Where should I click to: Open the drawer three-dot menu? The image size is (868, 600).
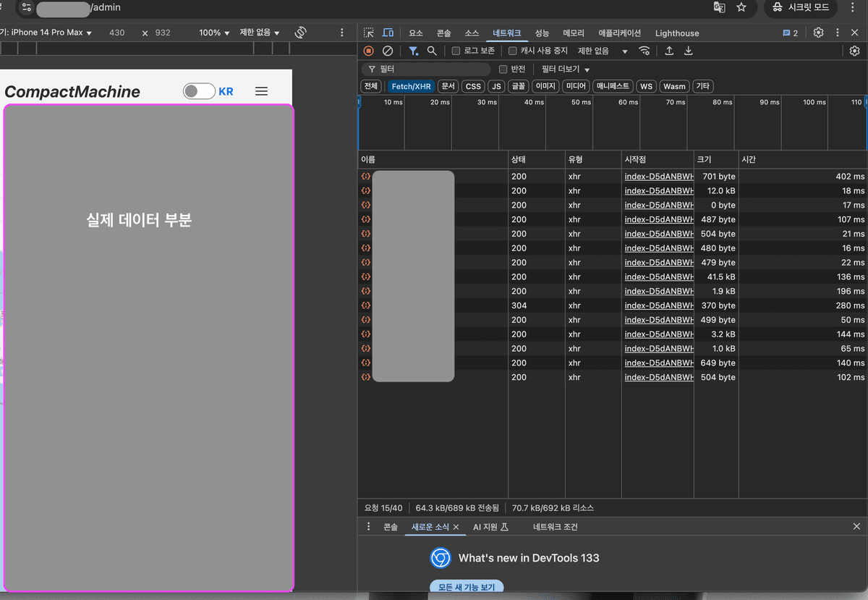pos(369,526)
